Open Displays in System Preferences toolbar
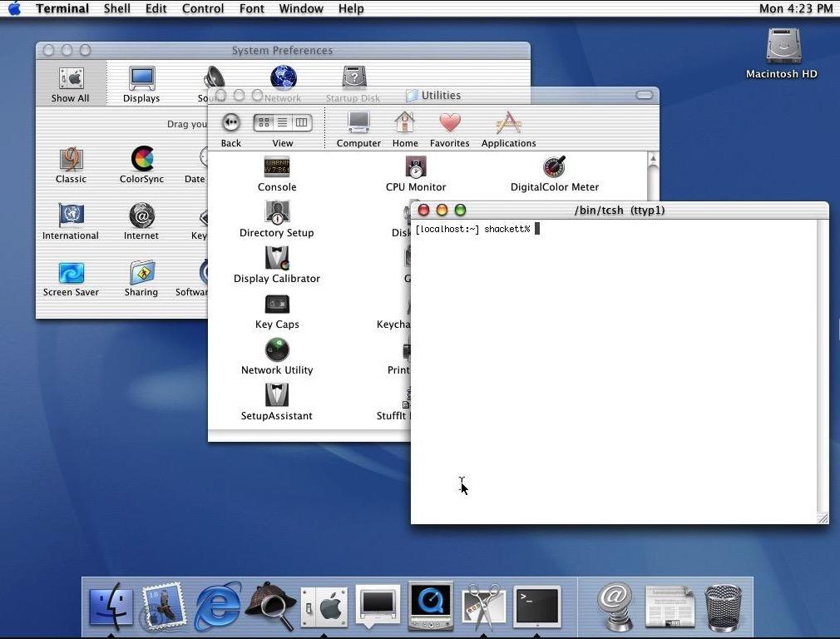Image resolution: width=840 pixels, height=639 pixels. [x=141, y=85]
